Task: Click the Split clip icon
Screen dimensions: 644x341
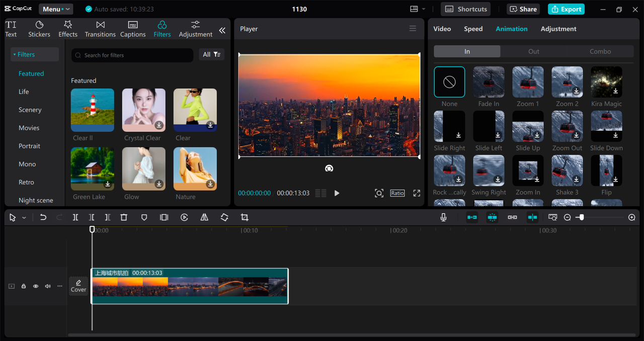Action: click(x=75, y=217)
